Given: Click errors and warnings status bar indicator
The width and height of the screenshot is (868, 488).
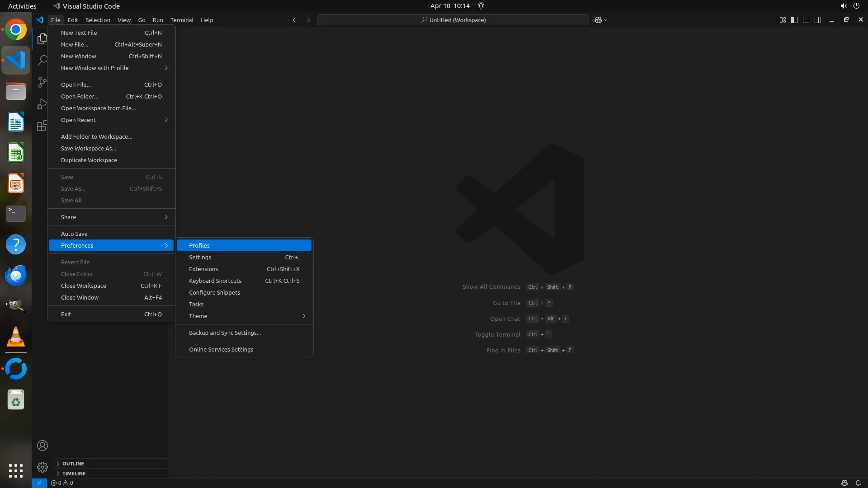Looking at the screenshot, I should click(x=62, y=483).
